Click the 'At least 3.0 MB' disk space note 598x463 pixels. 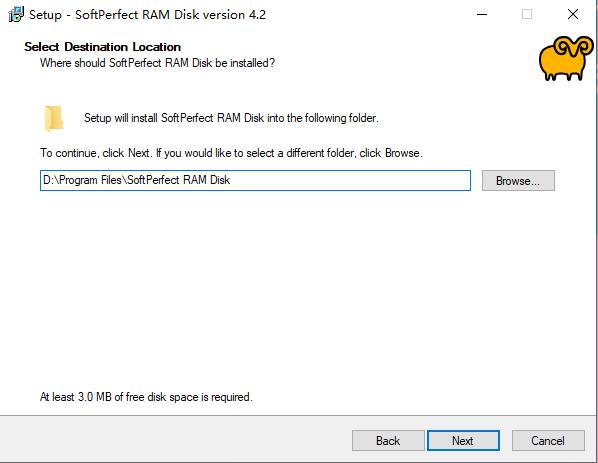[146, 397]
